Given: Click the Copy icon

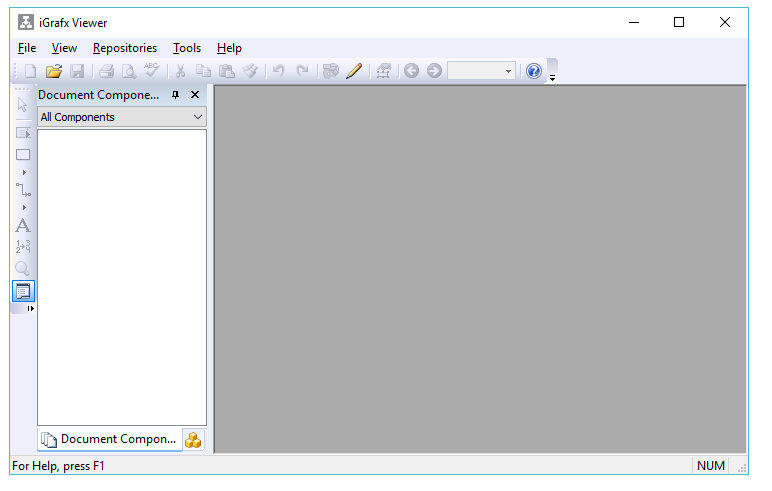Looking at the screenshot, I should [203, 71].
